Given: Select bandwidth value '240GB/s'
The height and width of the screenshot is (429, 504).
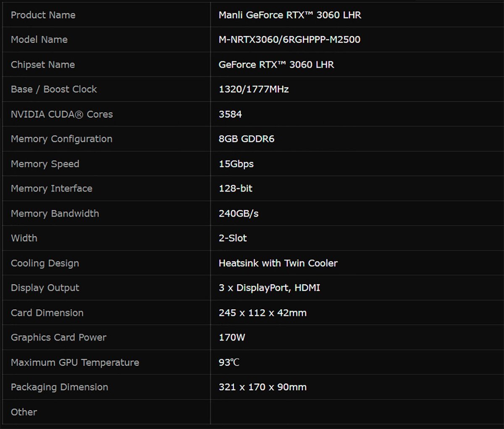Looking at the screenshot, I should click(x=239, y=213).
